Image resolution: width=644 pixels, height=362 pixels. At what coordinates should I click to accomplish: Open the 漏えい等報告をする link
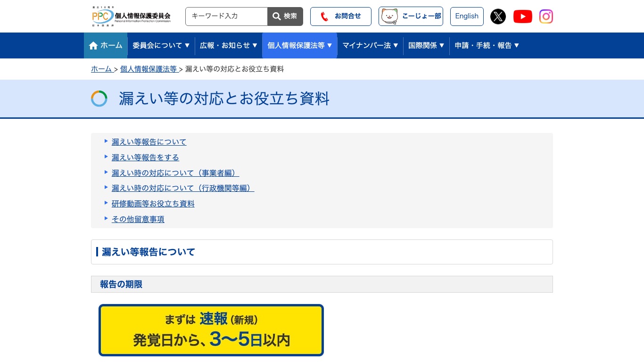coord(145,157)
